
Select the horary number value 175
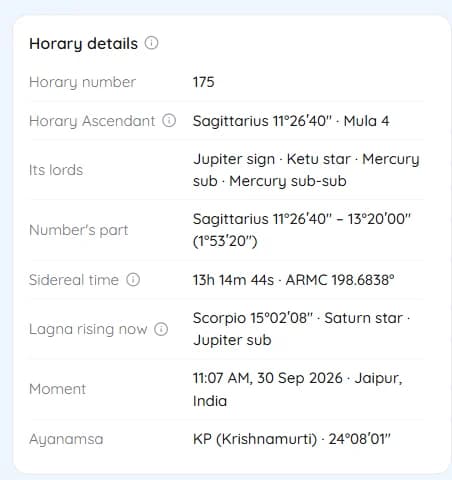(204, 82)
